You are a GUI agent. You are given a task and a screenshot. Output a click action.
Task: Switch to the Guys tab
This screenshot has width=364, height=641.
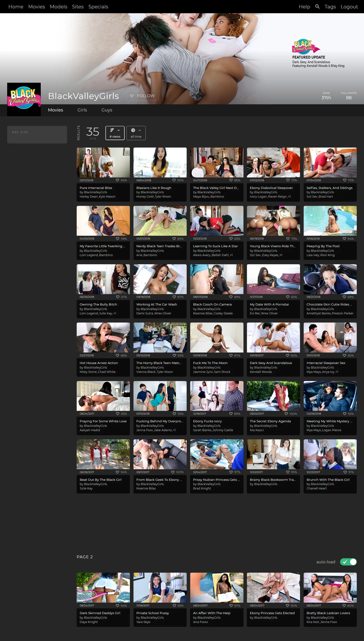106,110
